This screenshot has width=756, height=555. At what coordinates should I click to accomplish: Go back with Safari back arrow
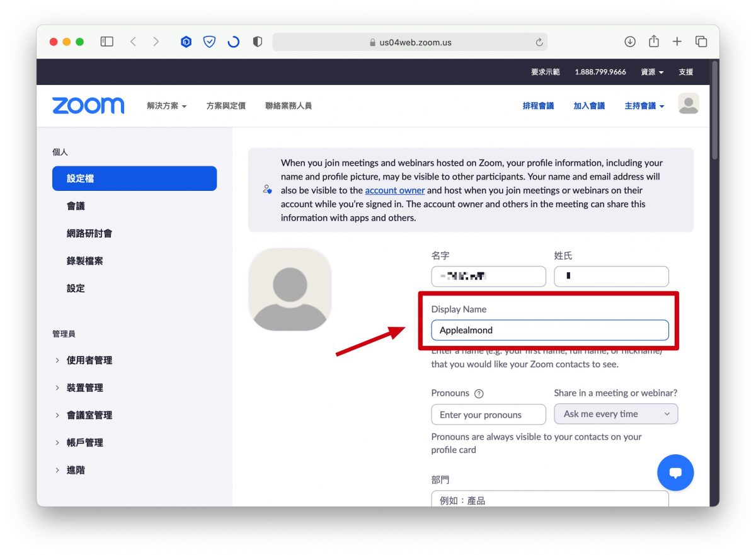[133, 42]
